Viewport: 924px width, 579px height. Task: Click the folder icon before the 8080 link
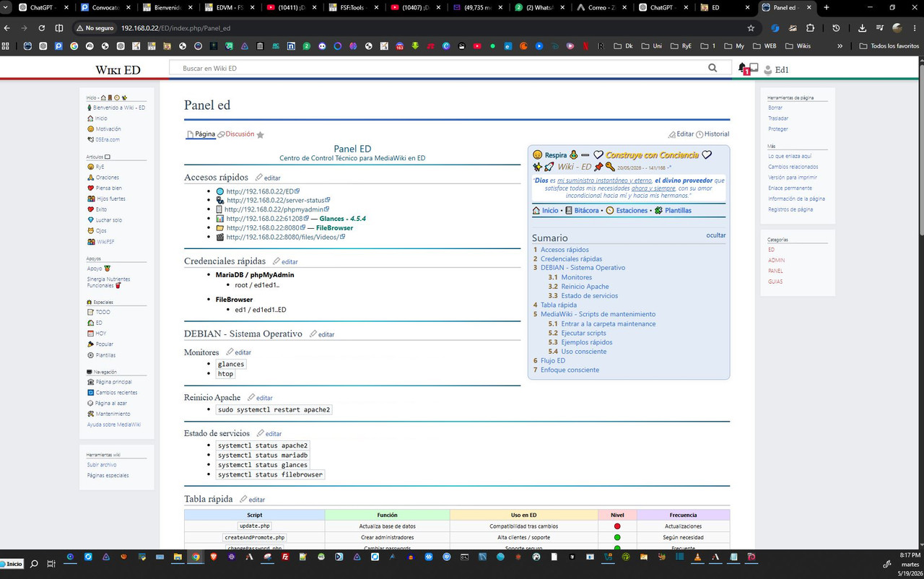pos(220,227)
